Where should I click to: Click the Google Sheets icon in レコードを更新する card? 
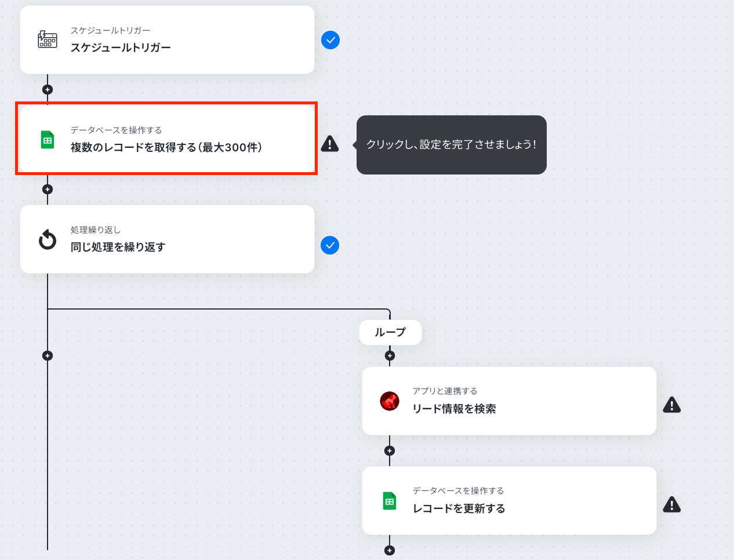[390, 501]
